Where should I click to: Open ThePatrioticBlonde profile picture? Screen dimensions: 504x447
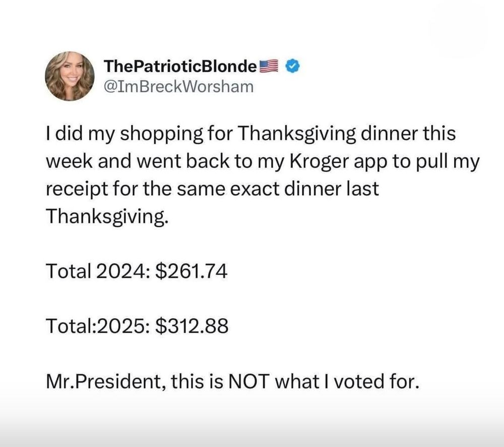70,76
